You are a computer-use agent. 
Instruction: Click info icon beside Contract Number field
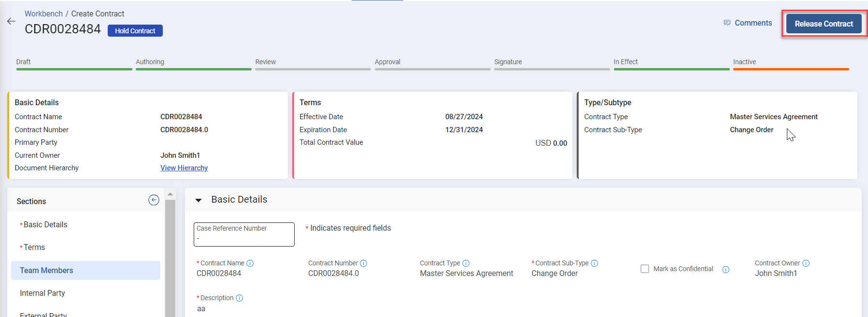coord(364,263)
